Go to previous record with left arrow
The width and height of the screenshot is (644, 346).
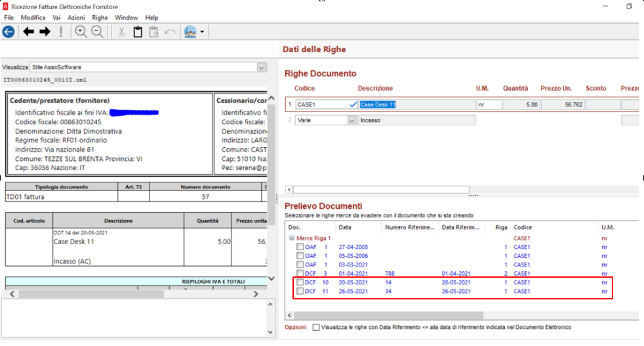click(x=28, y=32)
